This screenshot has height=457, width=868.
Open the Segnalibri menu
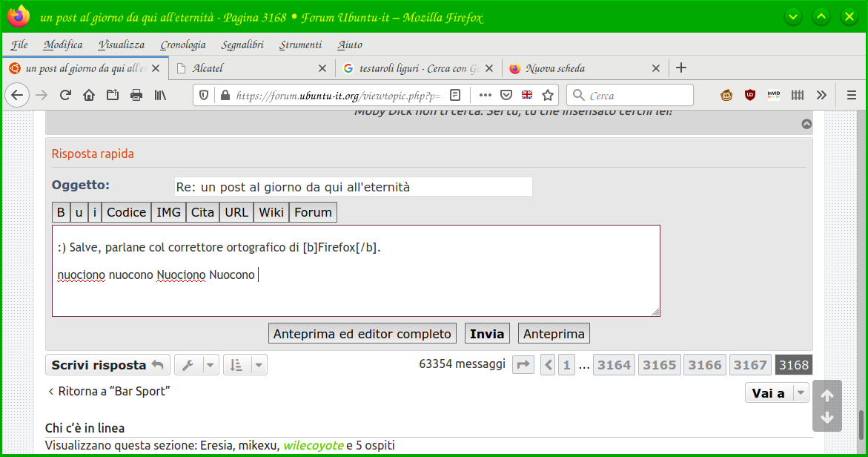[242, 45]
